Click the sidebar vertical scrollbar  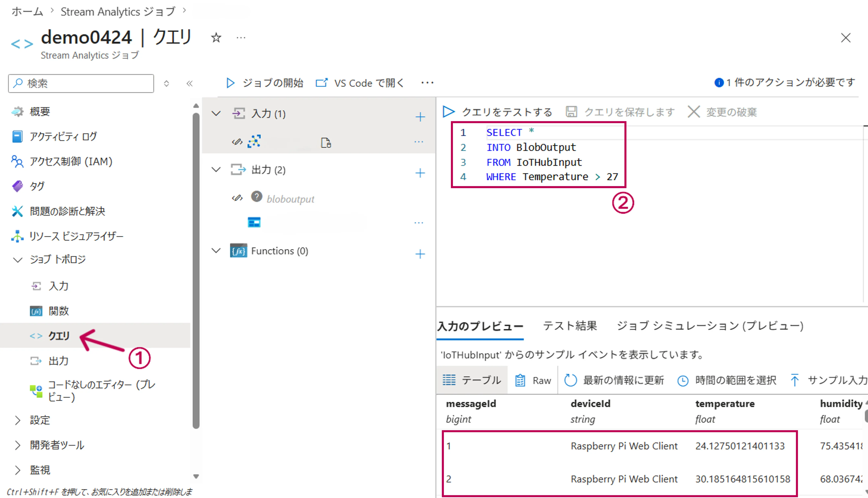196,270
